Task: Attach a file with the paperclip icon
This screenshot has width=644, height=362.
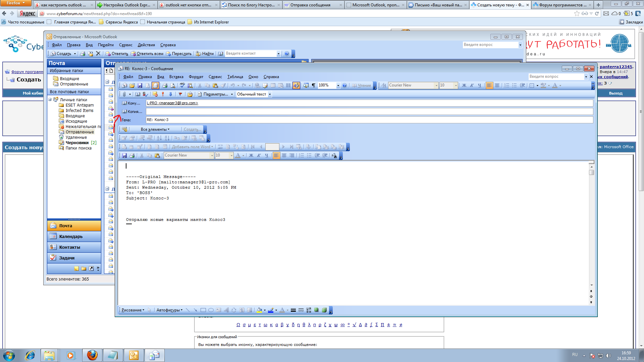Action: tap(124, 94)
